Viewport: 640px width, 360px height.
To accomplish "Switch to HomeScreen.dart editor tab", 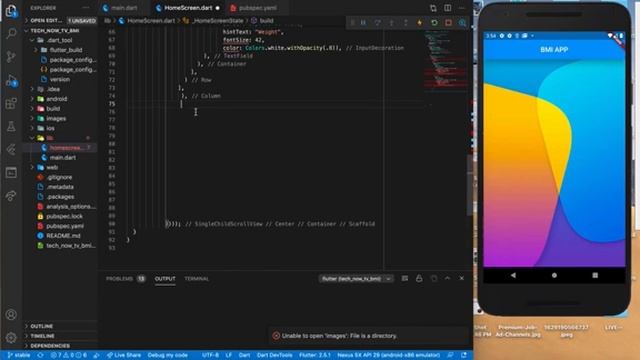I will point(188,8).
